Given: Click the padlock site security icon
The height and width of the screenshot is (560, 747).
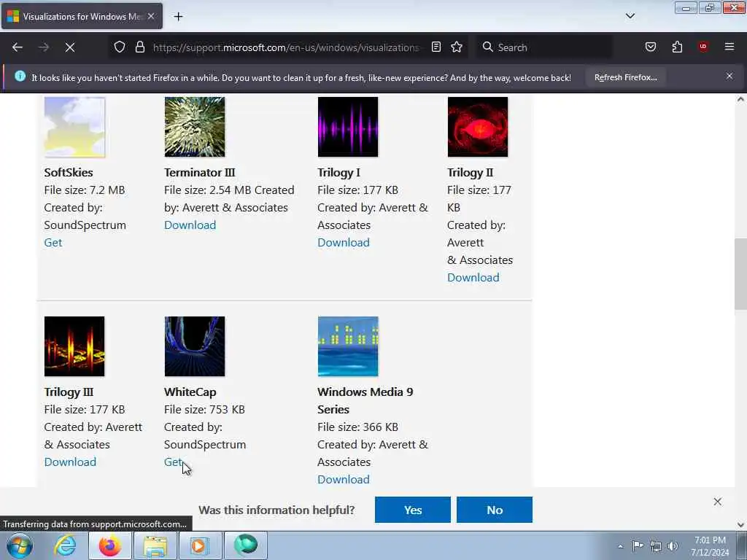Looking at the screenshot, I should click(x=139, y=47).
